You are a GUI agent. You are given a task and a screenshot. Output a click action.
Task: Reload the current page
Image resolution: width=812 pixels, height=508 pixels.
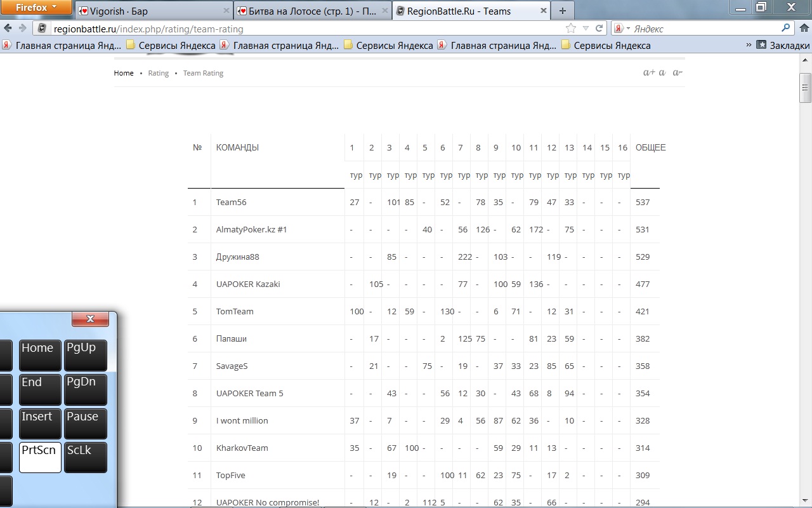coord(599,29)
